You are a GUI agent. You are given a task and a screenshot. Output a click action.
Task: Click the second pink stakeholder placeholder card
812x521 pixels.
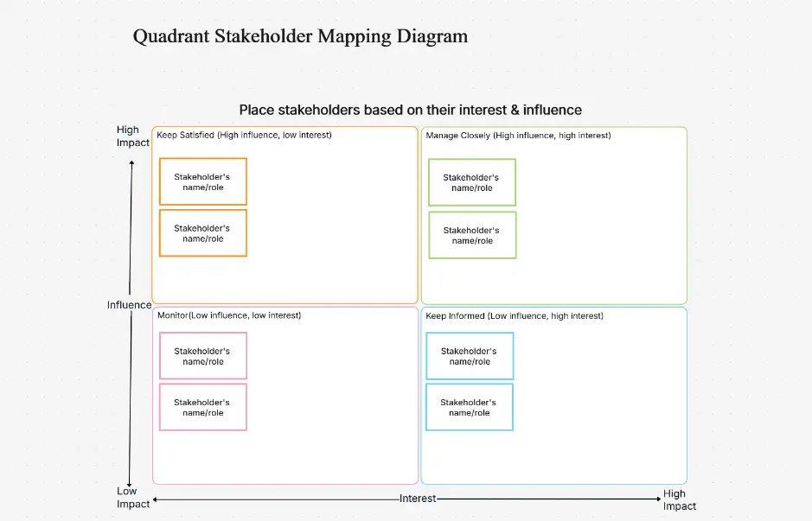(x=202, y=406)
